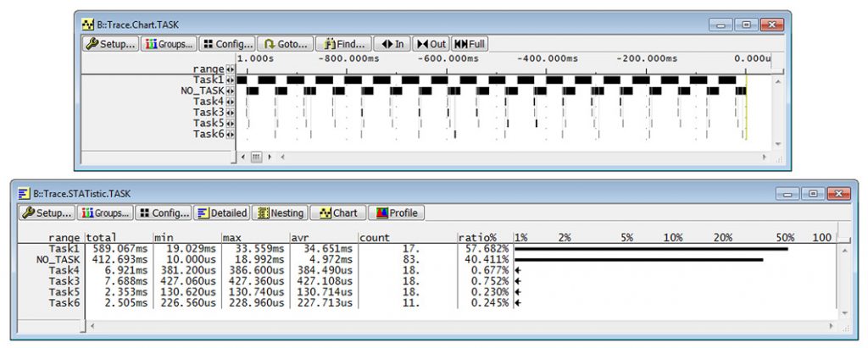Open Config in the Trace.Chart toolbar
Viewport: 868px width, 348px height.
click(x=227, y=43)
